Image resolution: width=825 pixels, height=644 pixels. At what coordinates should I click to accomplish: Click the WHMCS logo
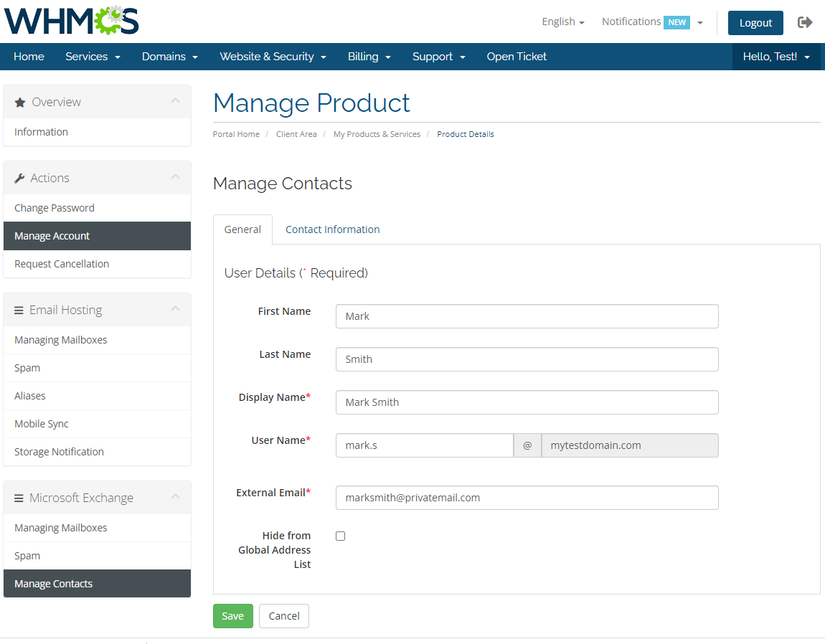pyautogui.click(x=72, y=21)
